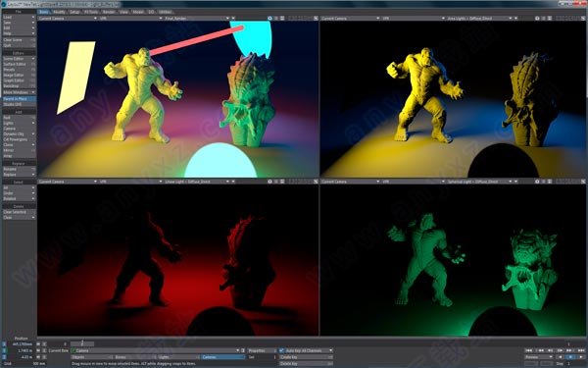Click the last icon of the three-icon group in the Final_Render viewport header
The width and height of the screenshot is (588, 368).
coord(282,18)
